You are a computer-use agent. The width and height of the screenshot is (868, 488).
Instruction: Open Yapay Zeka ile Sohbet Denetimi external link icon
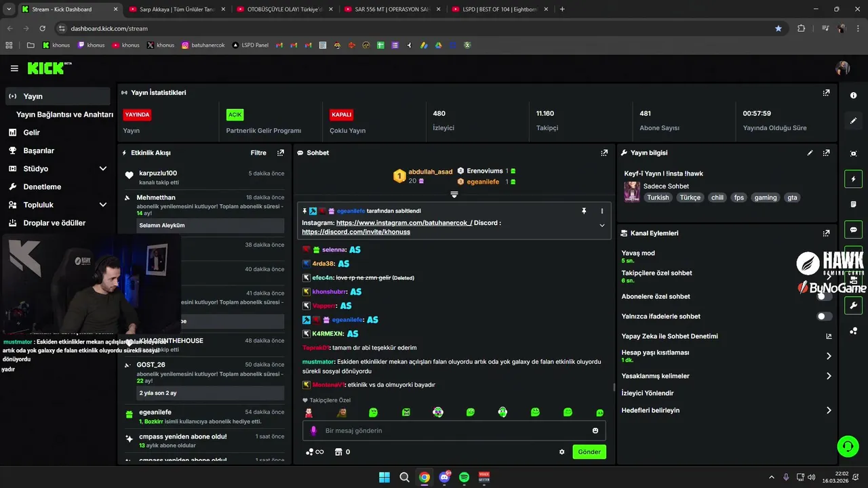pos(829,336)
